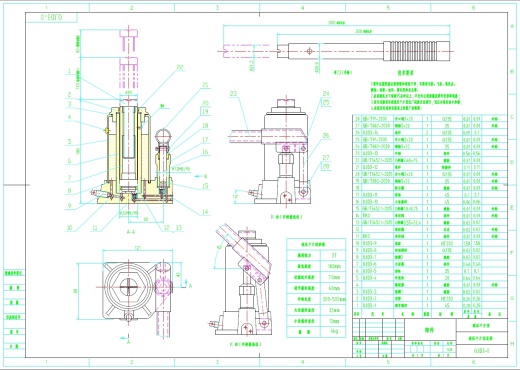Click balloon number 13 below section view

(x=179, y=228)
